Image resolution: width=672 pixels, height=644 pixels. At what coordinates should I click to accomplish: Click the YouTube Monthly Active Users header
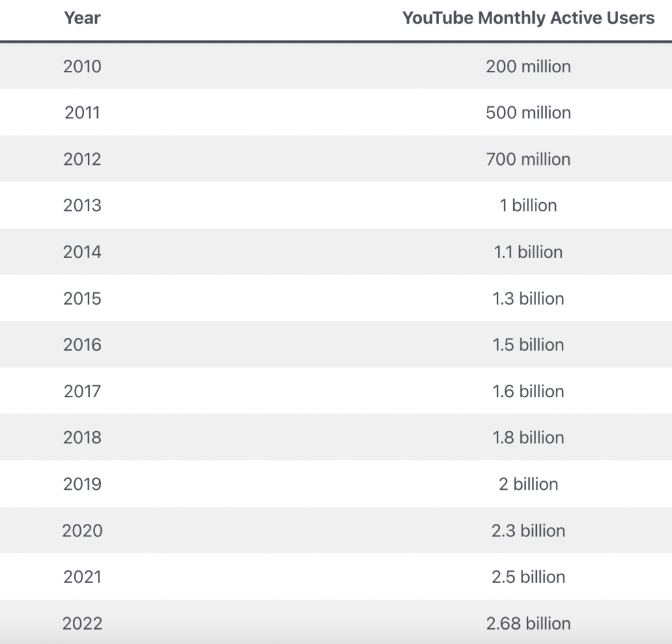(x=528, y=18)
